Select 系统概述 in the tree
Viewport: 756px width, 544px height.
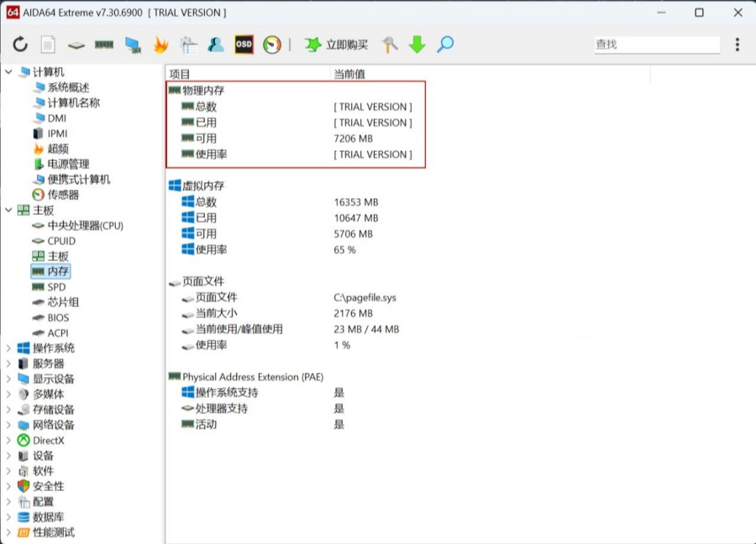pos(68,87)
